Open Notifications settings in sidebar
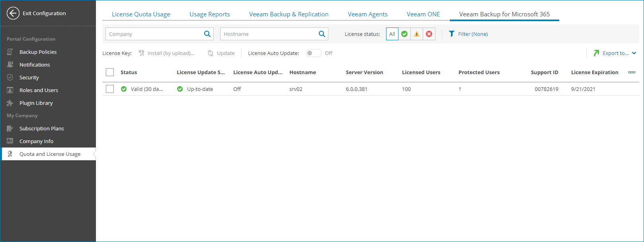 pyautogui.click(x=35, y=65)
